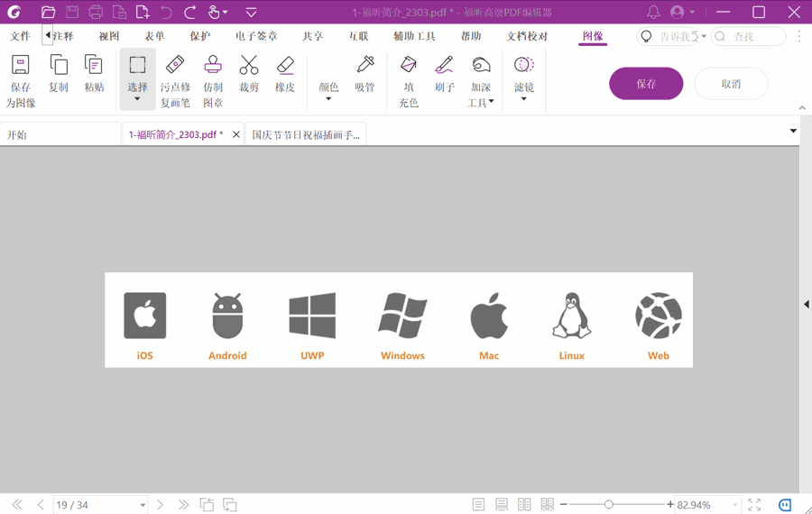Screen dimensions: 812x514
Task: Click the Open folder icon in title bar
Action: (x=48, y=12)
